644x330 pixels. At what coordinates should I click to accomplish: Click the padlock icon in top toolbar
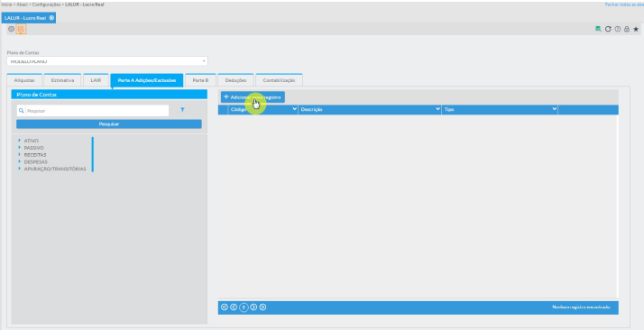627,29
